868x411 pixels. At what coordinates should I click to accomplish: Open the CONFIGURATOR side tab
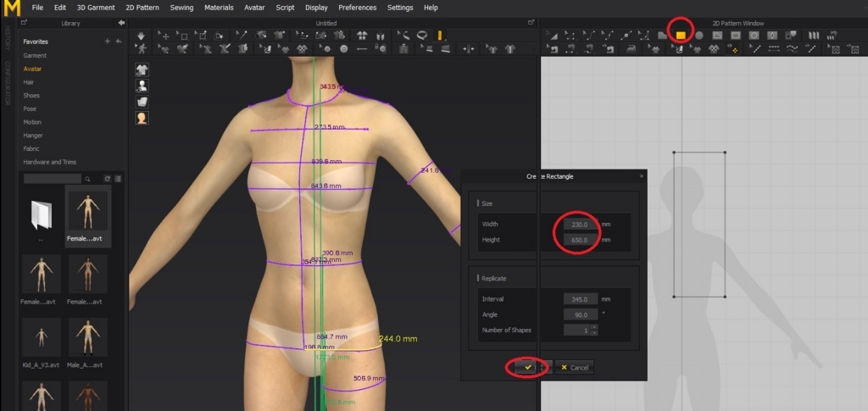[7, 83]
